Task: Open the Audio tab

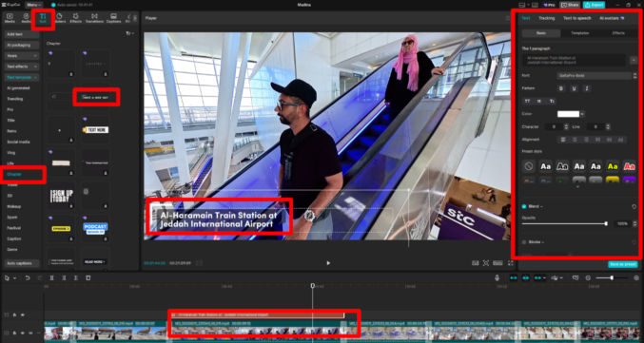Action: pyautogui.click(x=26, y=18)
